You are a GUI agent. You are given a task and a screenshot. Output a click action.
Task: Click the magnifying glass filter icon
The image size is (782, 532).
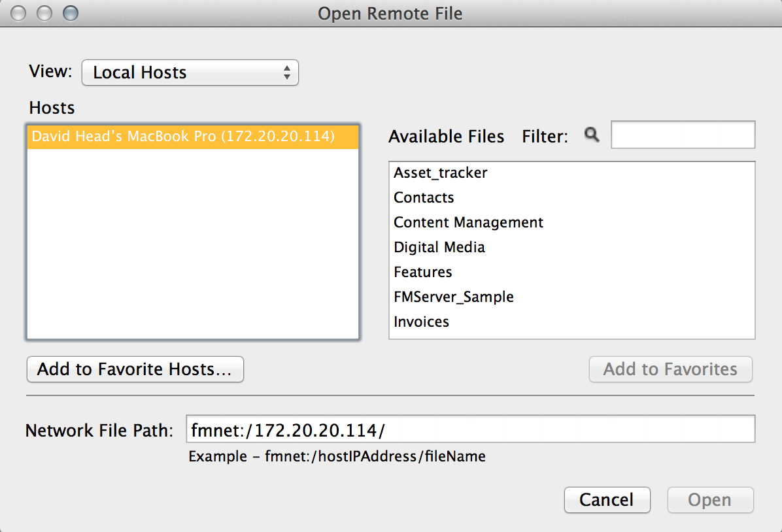coord(592,135)
